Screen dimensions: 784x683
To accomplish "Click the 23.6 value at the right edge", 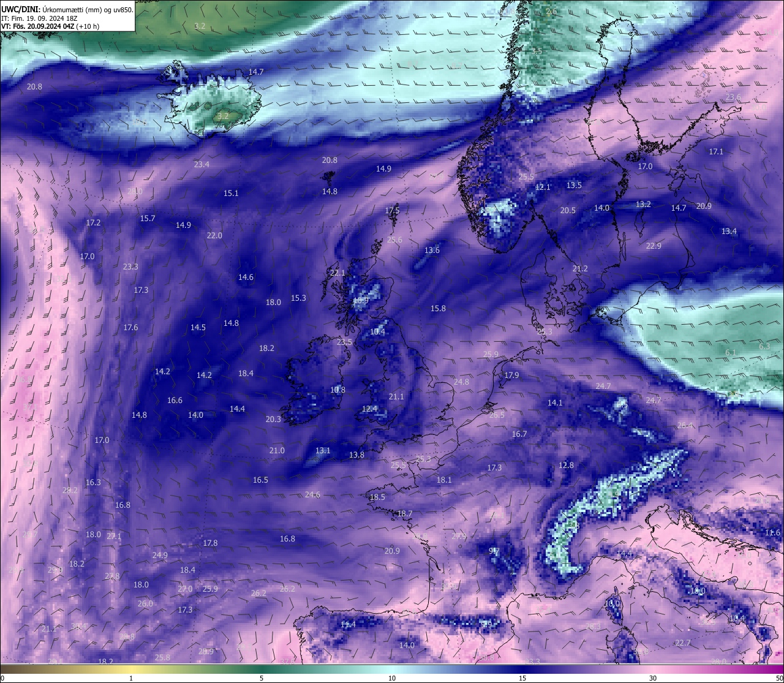I will [x=733, y=97].
